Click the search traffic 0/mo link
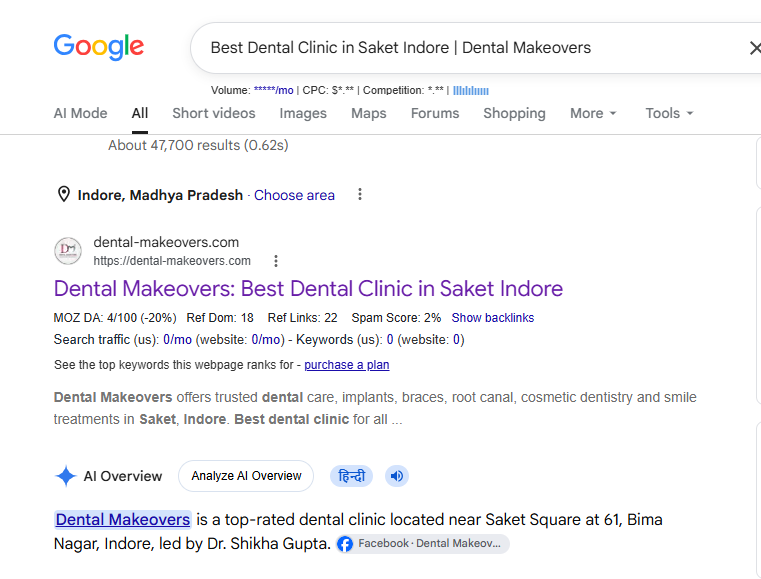 click(177, 340)
